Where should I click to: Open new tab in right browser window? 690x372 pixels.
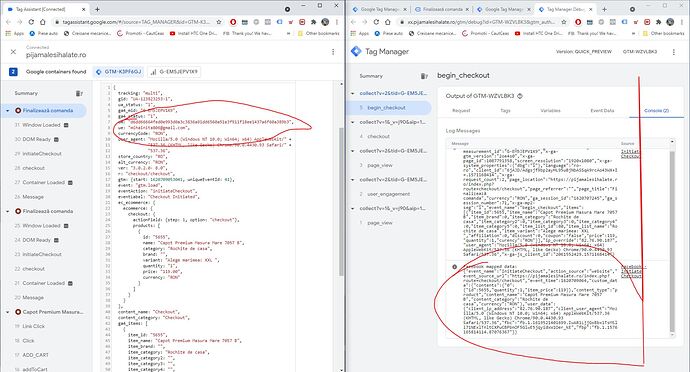tap(604, 9)
